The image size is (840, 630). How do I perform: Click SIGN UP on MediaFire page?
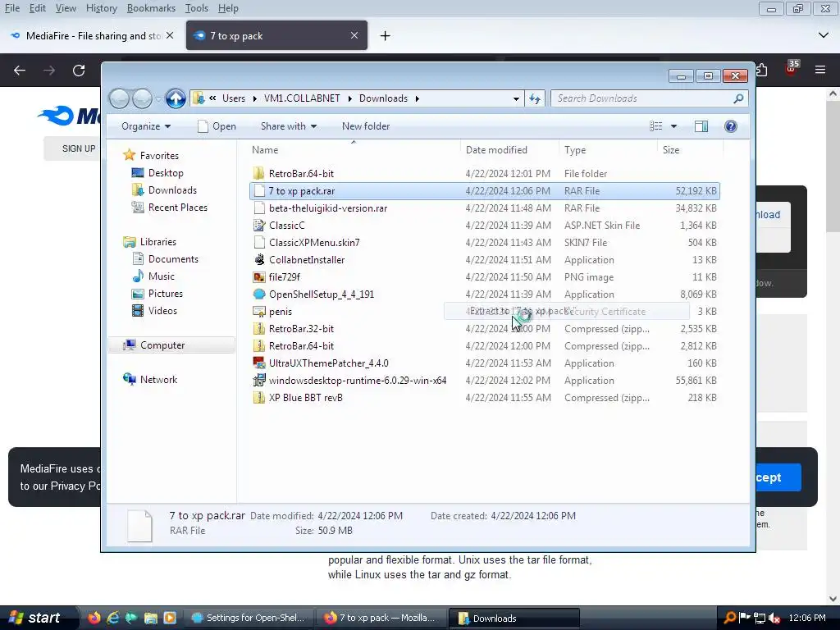coord(79,148)
